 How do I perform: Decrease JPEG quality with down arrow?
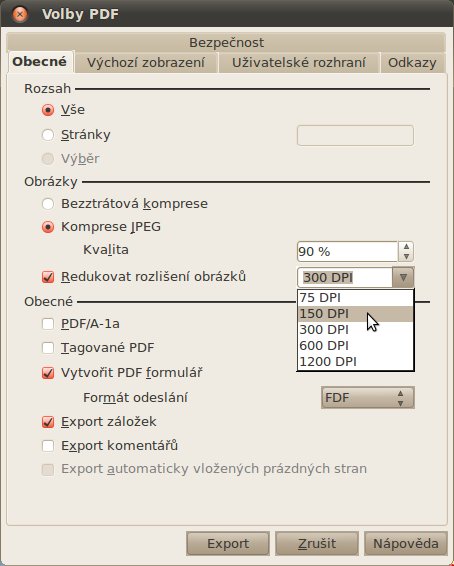[406, 256]
